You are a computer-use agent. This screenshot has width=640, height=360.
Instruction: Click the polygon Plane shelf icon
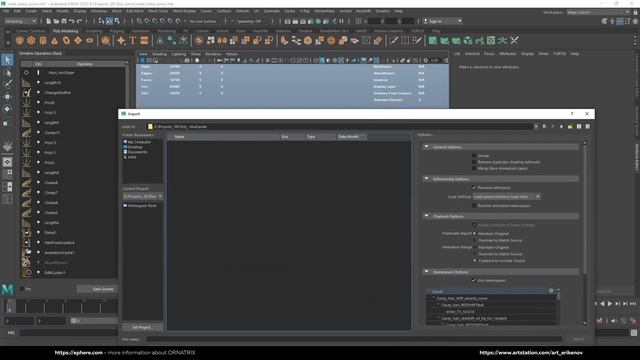[78, 40]
